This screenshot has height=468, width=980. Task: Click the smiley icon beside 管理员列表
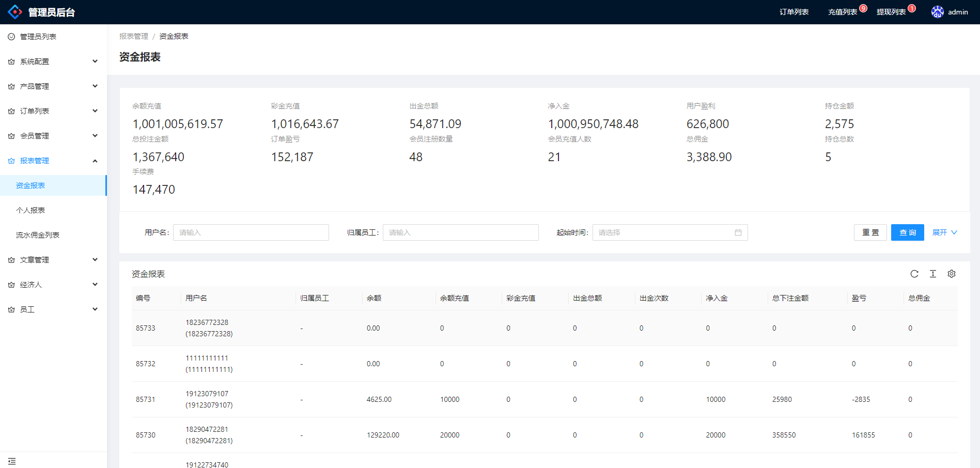click(x=10, y=36)
